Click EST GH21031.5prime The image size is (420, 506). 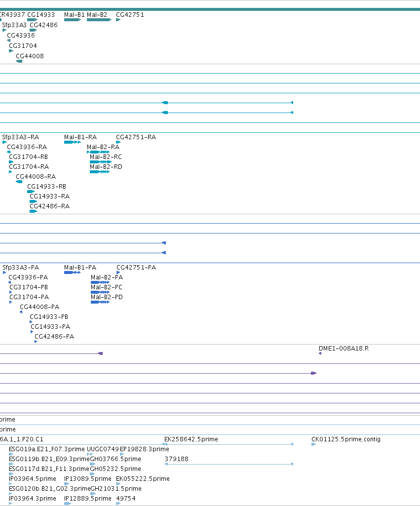click(x=116, y=489)
